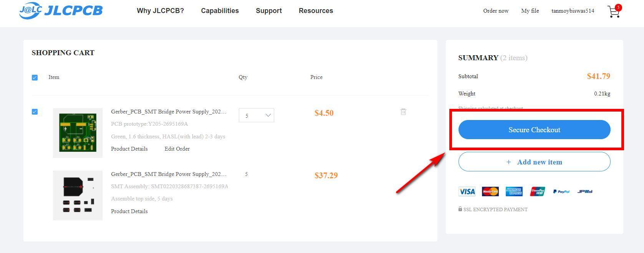644x253 pixels.
Task: Open the quantity dropdown showing 5
Action: (x=257, y=115)
